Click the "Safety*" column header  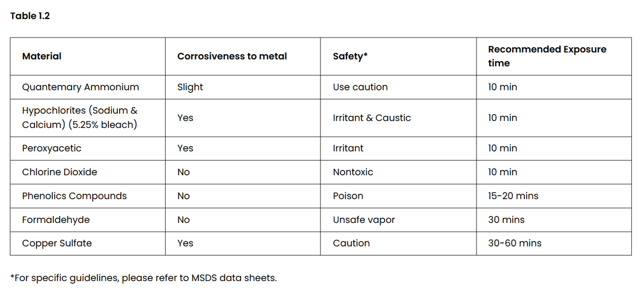click(x=350, y=56)
